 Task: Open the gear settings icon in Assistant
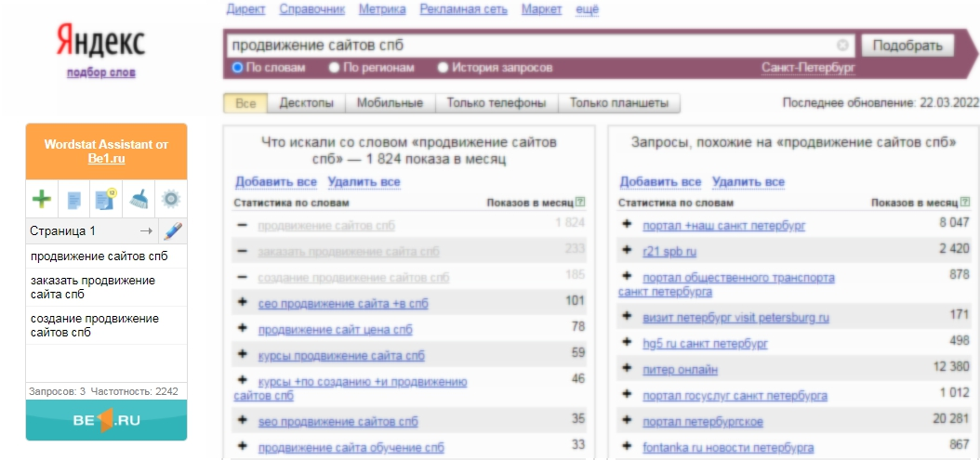171,200
